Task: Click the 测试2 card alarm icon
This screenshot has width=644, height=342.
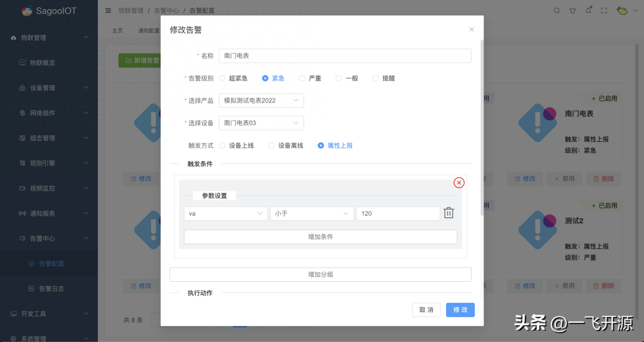Action: 537,230
